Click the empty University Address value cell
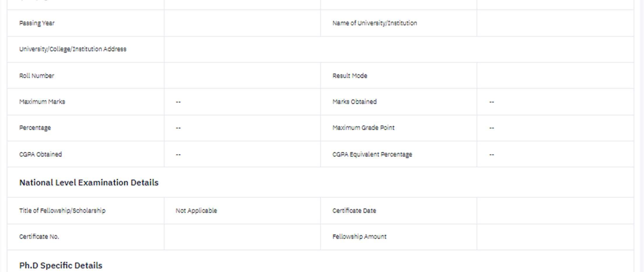This screenshot has width=644, height=272. [399, 49]
